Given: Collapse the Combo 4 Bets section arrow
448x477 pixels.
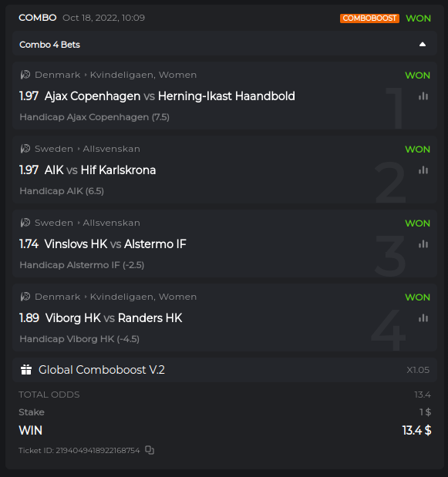Looking at the screenshot, I should click(x=422, y=45).
